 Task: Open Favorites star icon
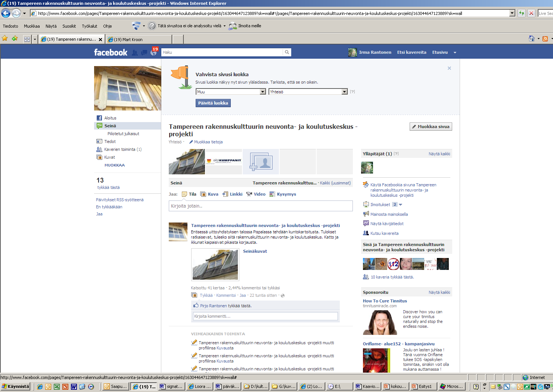point(5,38)
